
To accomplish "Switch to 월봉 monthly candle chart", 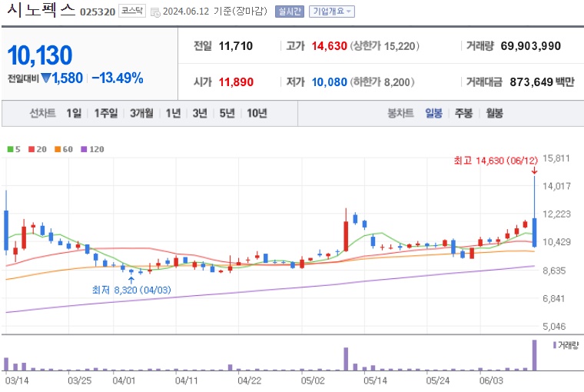I will [x=494, y=113].
